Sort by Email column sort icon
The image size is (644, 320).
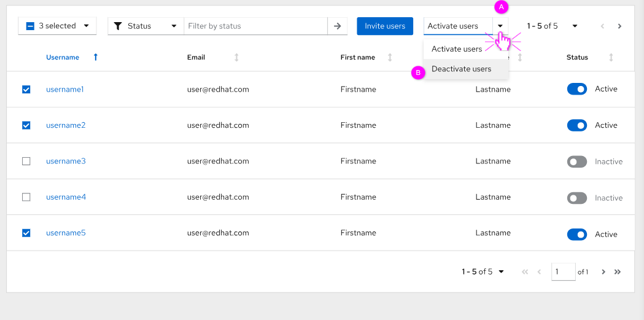pos(236,57)
